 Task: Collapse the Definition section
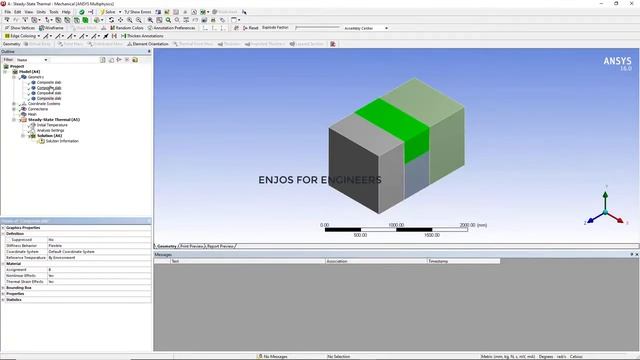[3, 233]
